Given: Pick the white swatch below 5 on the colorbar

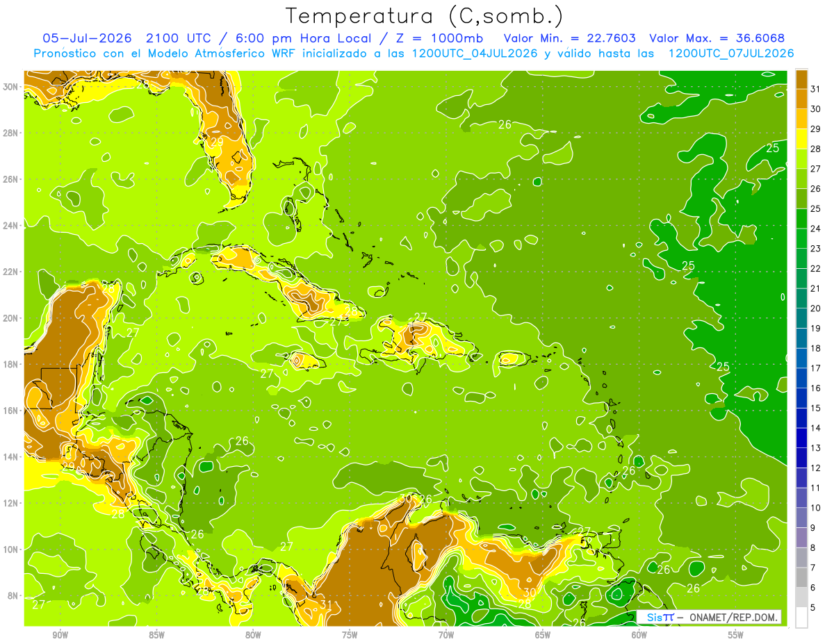Looking at the screenshot, I should [801, 617].
